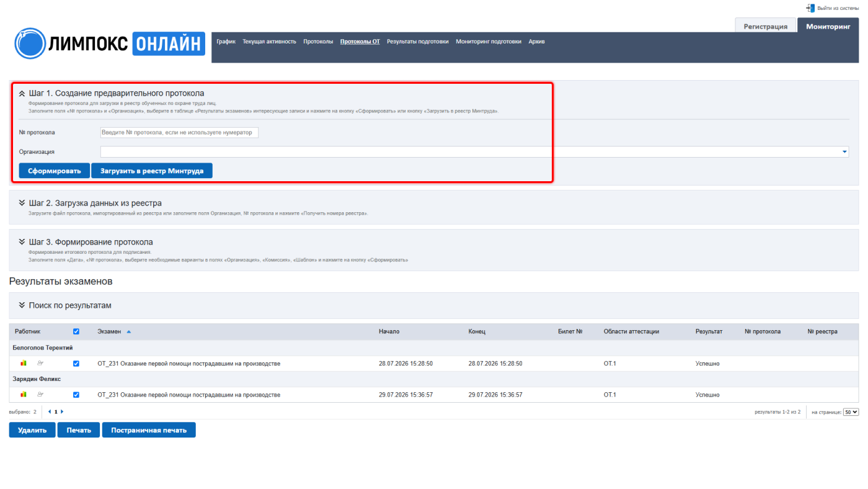868x489 pixels.
Task: Click the Работник column header
Action: (28, 332)
